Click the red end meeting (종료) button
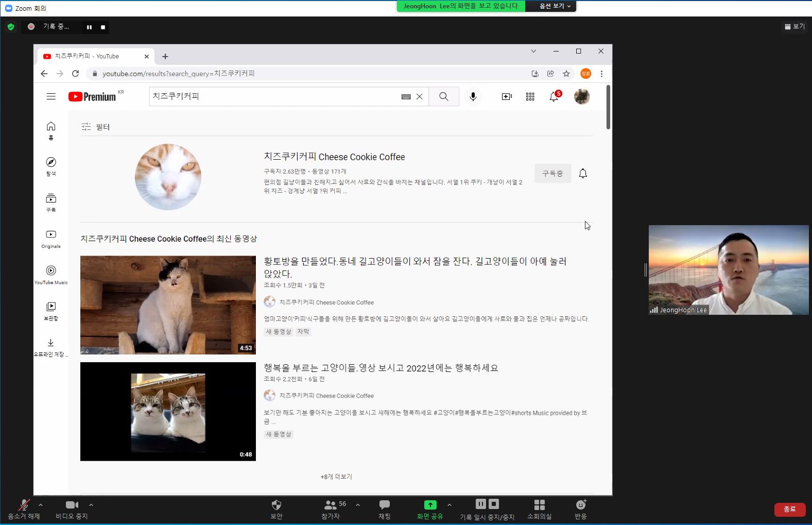This screenshot has width=812, height=525. (x=789, y=509)
